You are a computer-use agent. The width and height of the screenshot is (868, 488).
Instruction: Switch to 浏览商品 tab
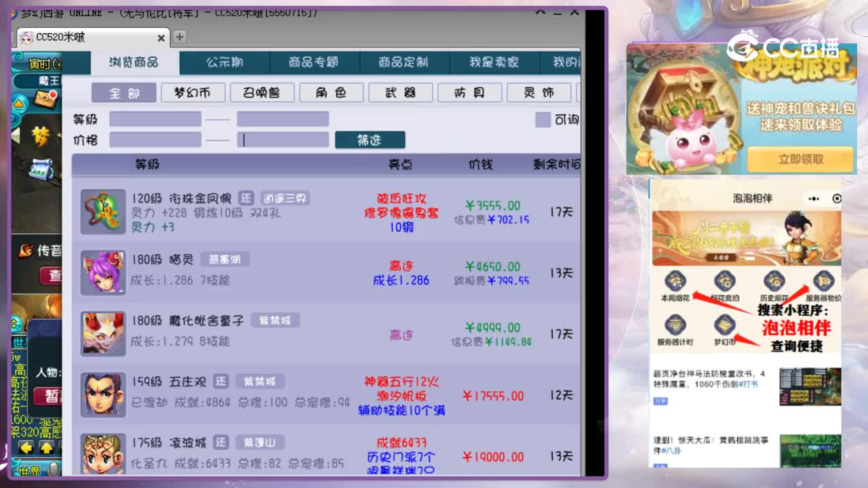(134, 62)
